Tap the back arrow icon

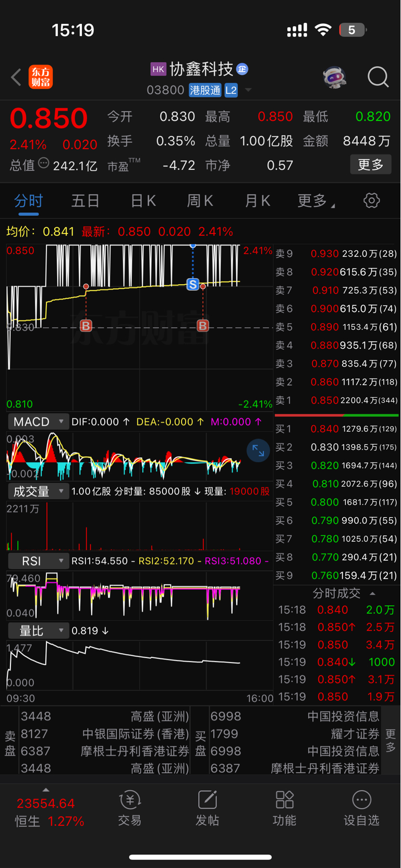tap(16, 77)
